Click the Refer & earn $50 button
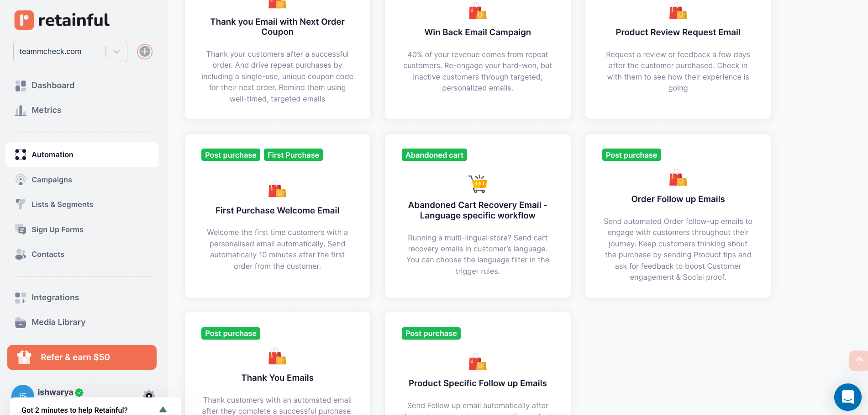This screenshot has height=415, width=868. tap(81, 357)
